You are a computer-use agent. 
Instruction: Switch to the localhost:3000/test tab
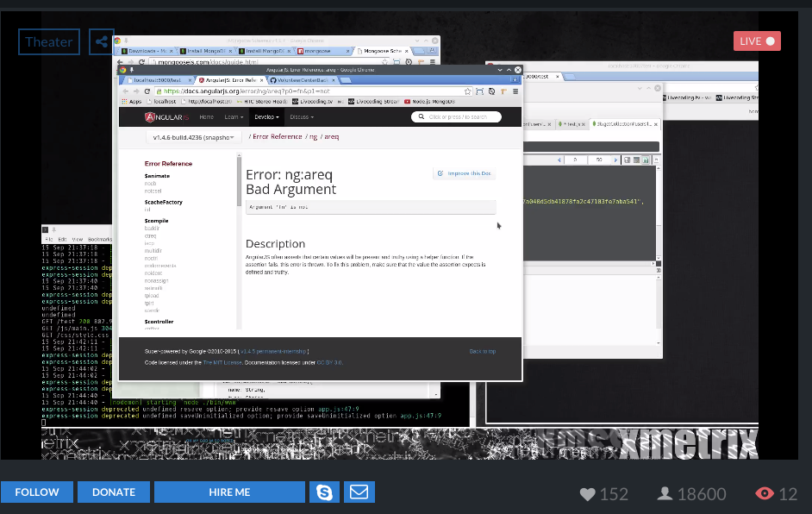(158, 80)
